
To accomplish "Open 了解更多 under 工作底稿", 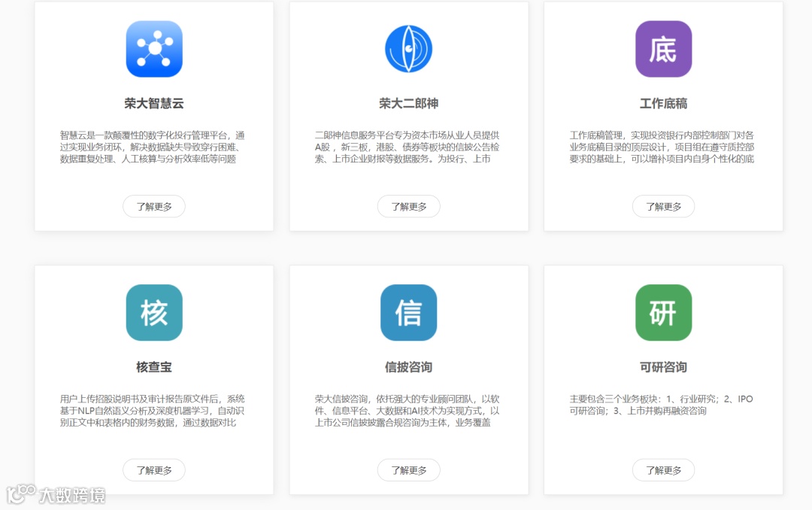I will (663, 206).
